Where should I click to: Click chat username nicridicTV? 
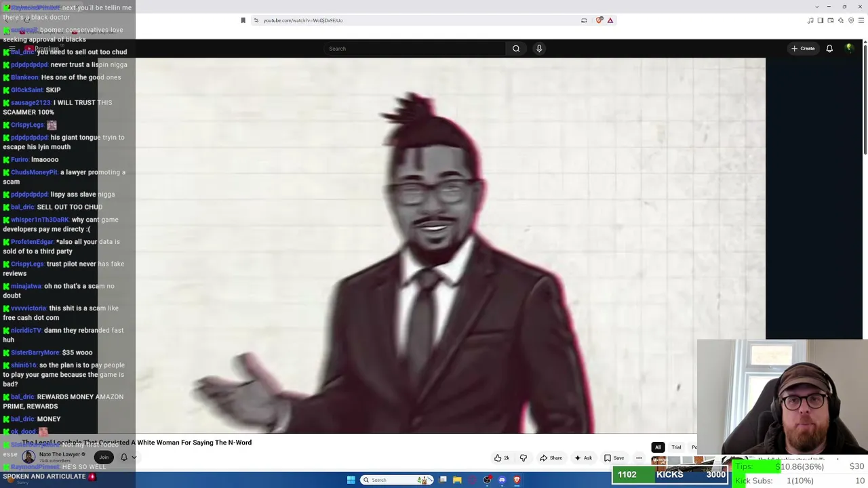(x=26, y=331)
